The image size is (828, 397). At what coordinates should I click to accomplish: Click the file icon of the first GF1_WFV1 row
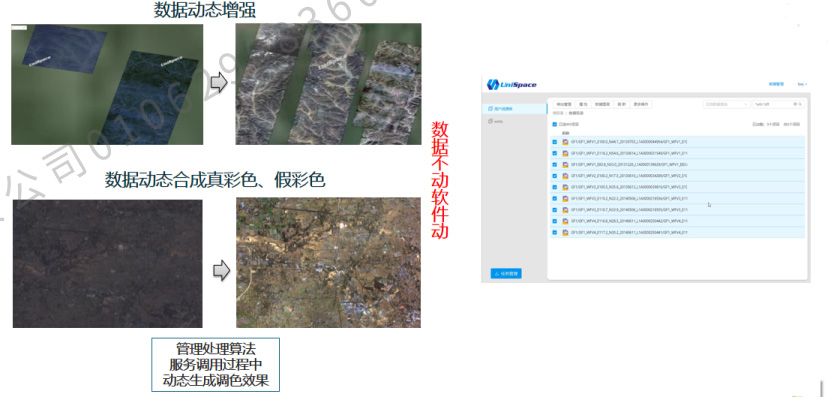pos(565,142)
